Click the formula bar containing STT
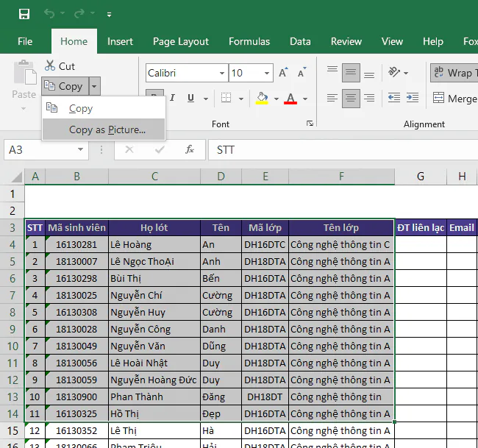478x448 pixels. 343,150
